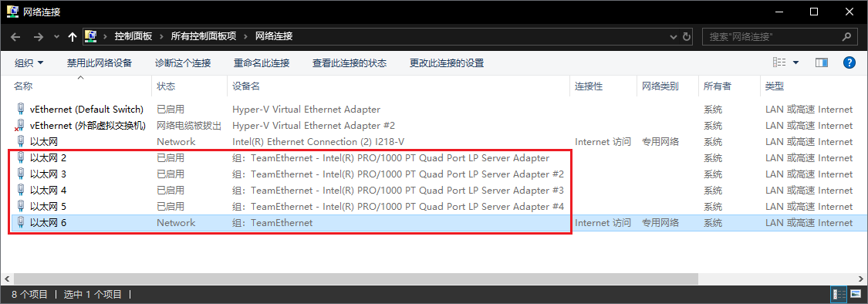868x304 pixels.
Task: Toggle the preview pane icon
Action: click(x=822, y=62)
